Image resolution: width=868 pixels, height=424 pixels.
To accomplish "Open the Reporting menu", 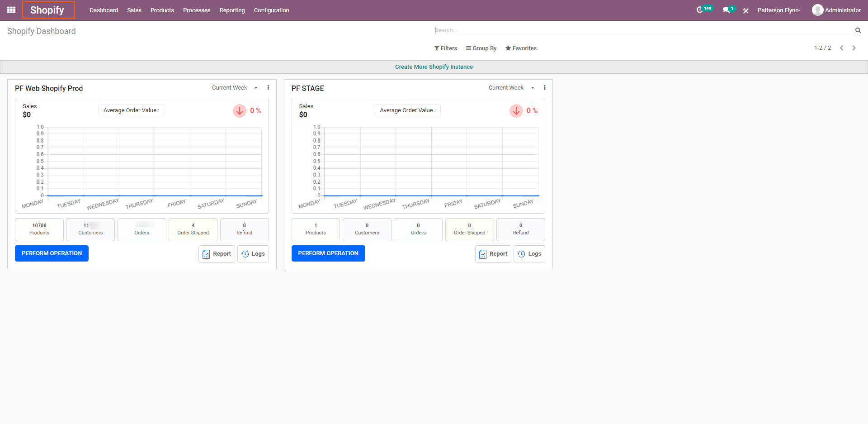I will 232,10.
